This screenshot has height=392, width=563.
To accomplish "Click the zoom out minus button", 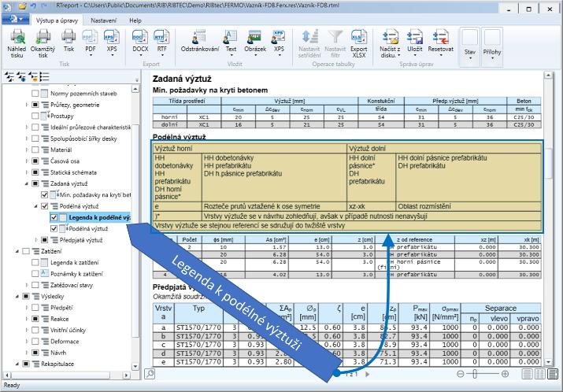I will click(461, 374).
